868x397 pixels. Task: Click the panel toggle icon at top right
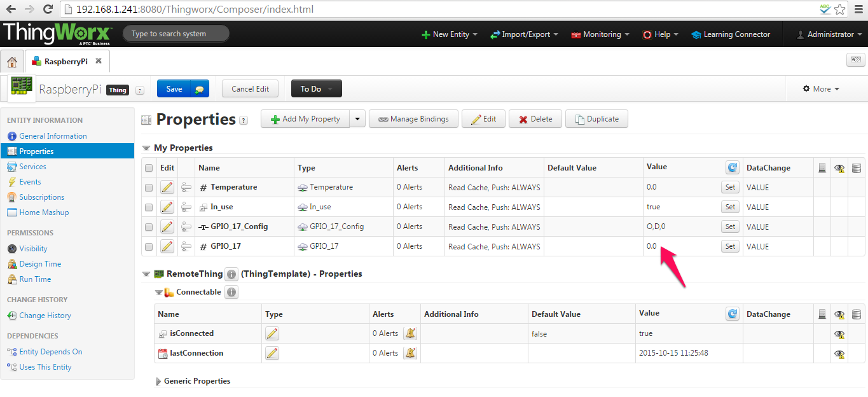pos(855,60)
